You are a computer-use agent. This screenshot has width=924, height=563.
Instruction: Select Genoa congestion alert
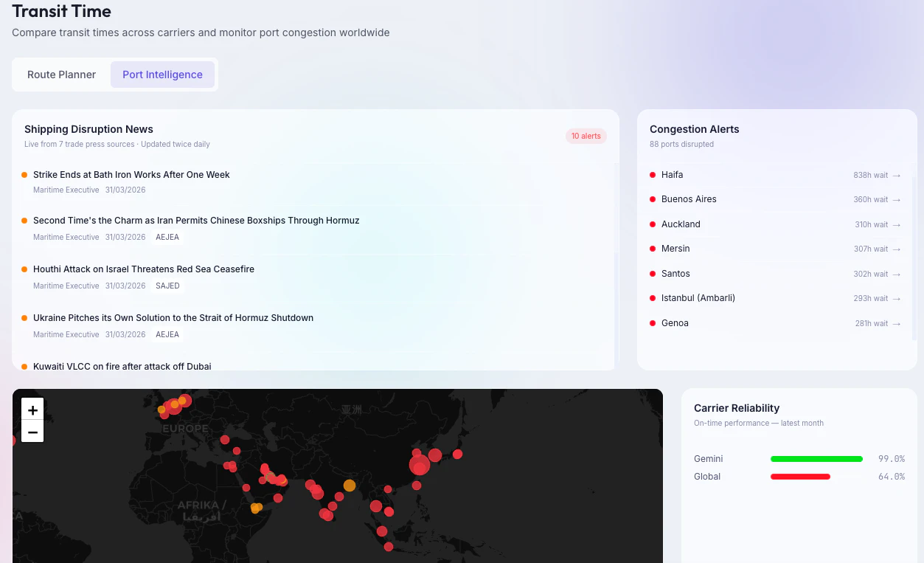coord(775,323)
